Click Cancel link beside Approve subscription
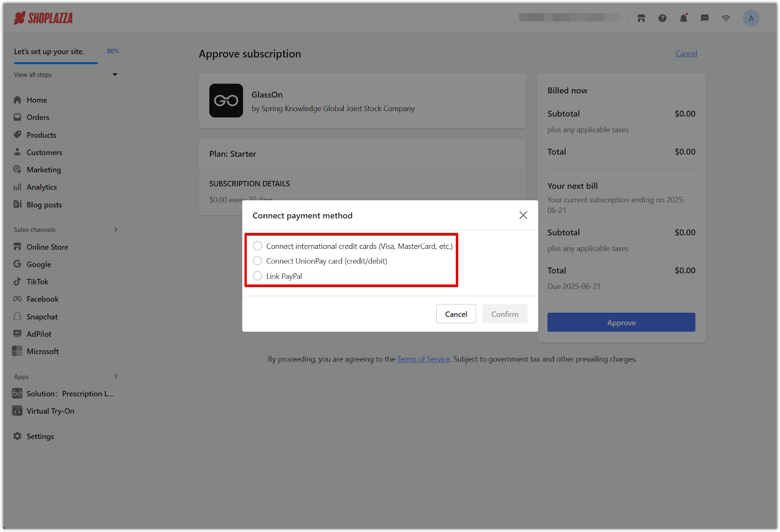 (x=686, y=54)
